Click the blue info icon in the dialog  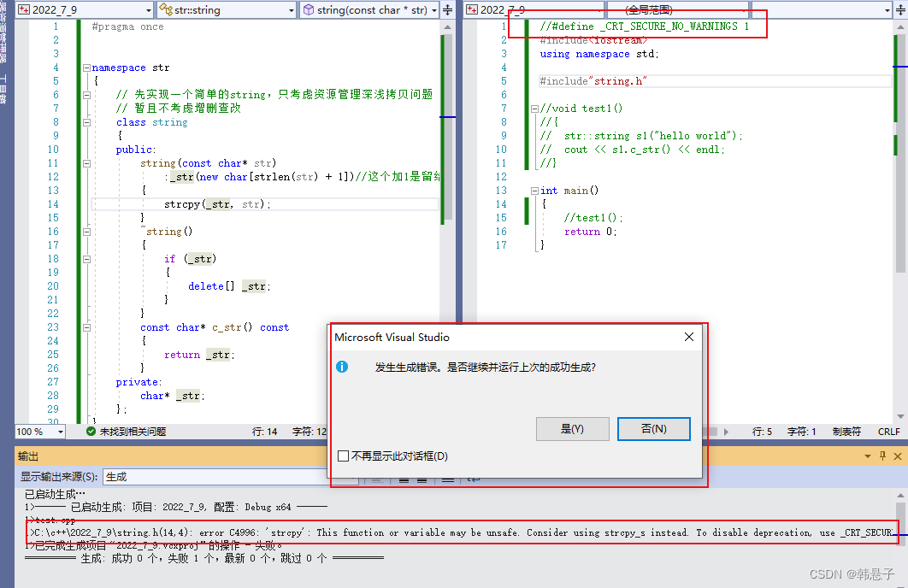click(342, 367)
